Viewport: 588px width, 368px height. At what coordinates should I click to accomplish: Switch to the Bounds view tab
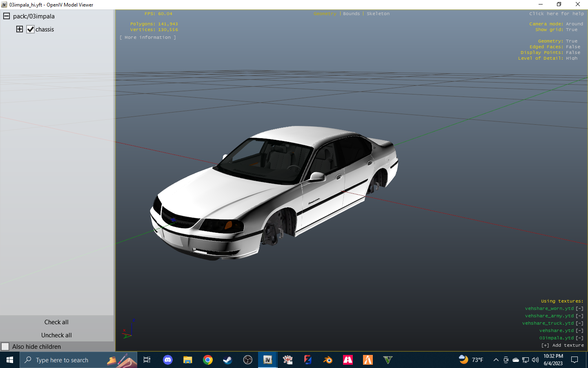point(351,14)
